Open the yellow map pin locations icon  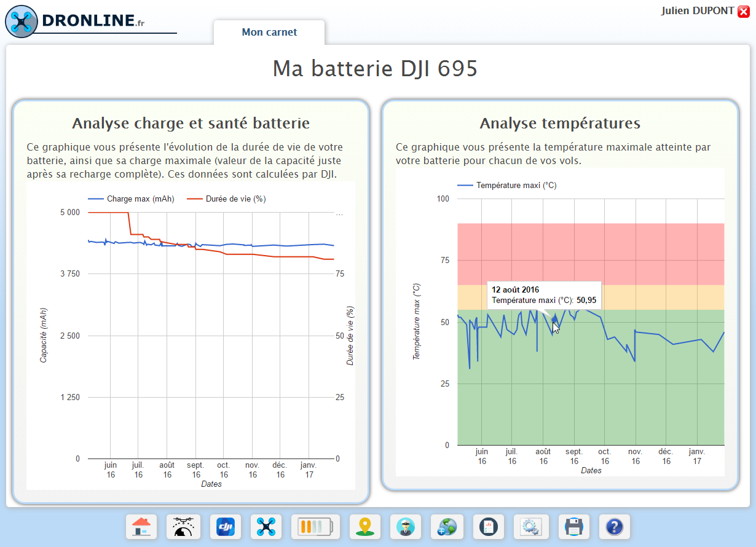pos(365,527)
